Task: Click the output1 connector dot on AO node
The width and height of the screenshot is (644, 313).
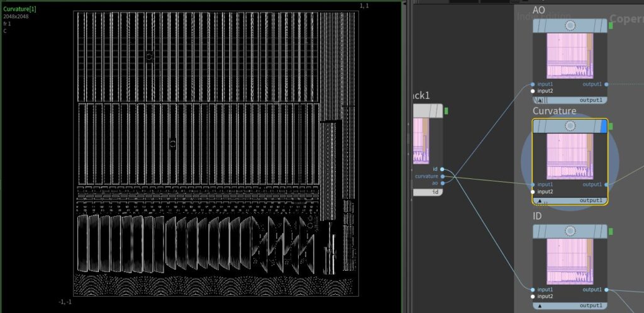Action: 606,84
